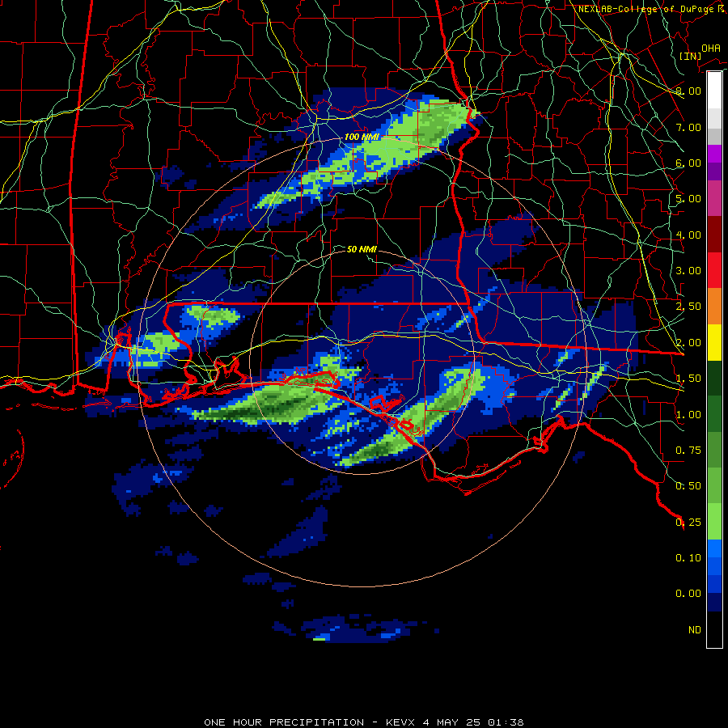This screenshot has height=728, width=728.
Task: Click the 1.50 legend value
Action: (x=688, y=379)
